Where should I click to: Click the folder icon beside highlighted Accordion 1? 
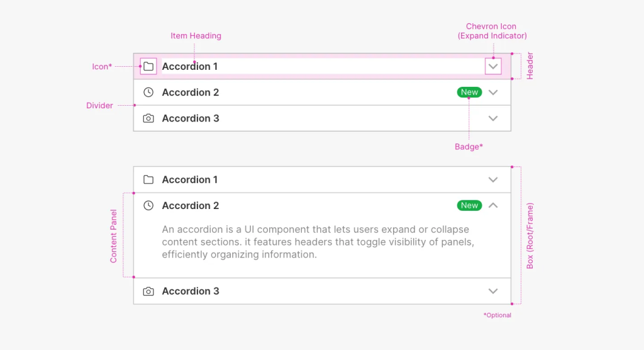[x=148, y=66]
